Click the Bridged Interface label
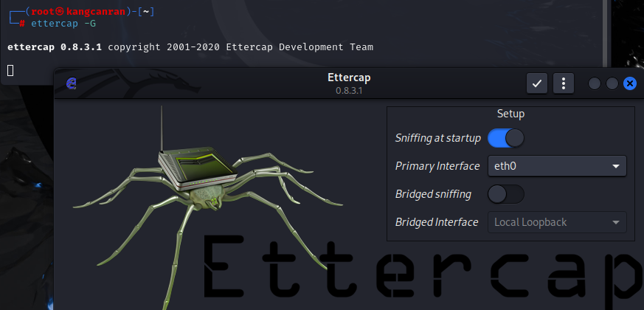 [437, 222]
